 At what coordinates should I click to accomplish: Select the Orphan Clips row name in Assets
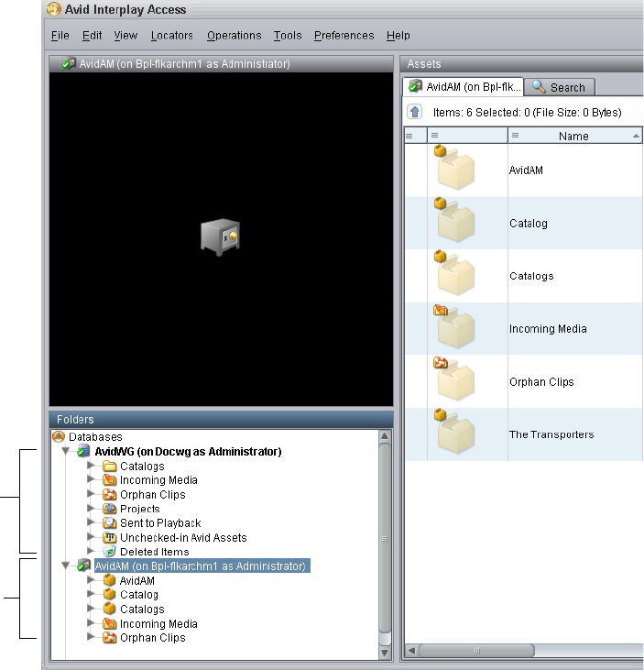click(541, 381)
